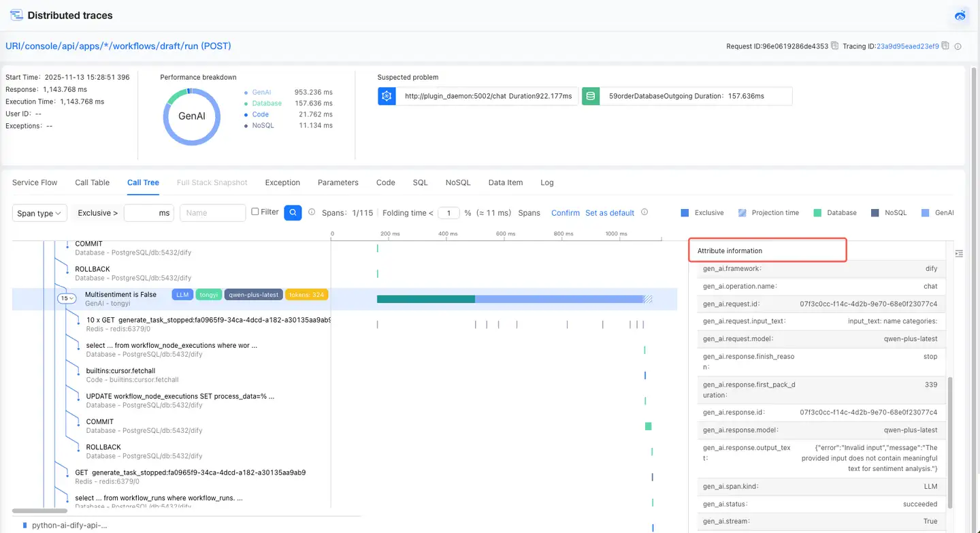Viewport: 980px width, 533px height.
Task: Open the Span type dropdown
Action: point(39,213)
